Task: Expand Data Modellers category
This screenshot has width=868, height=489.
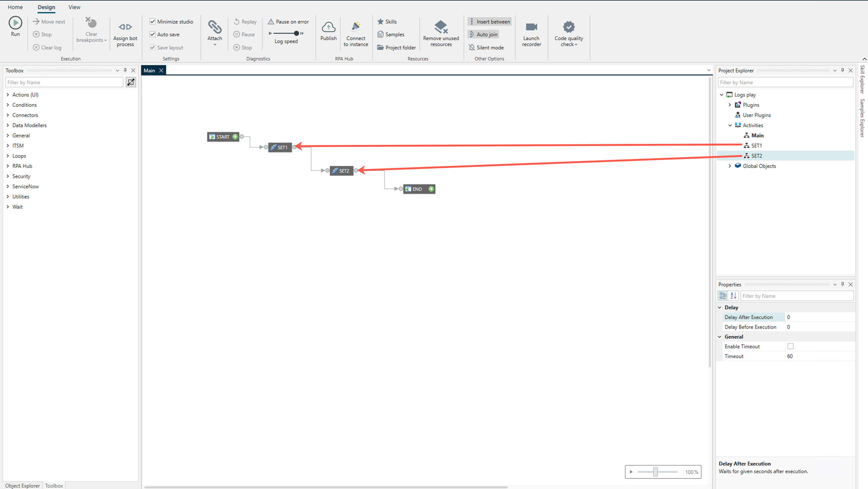Action: (8, 125)
